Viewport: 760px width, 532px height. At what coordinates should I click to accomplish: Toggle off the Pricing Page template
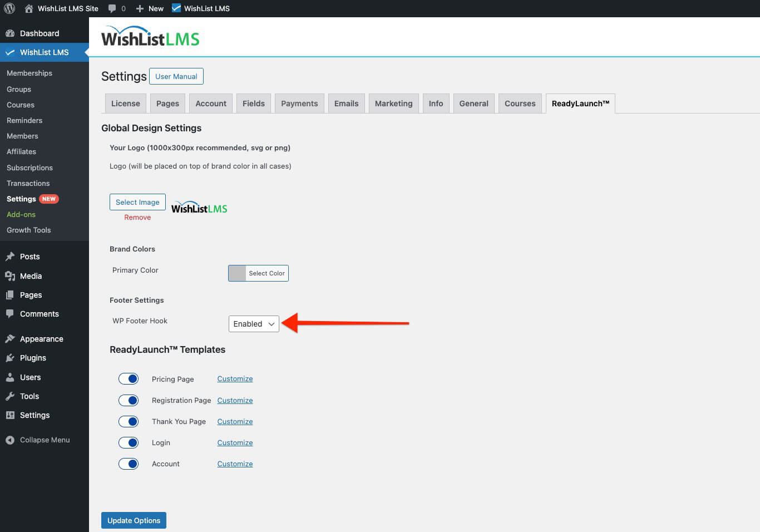click(129, 378)
